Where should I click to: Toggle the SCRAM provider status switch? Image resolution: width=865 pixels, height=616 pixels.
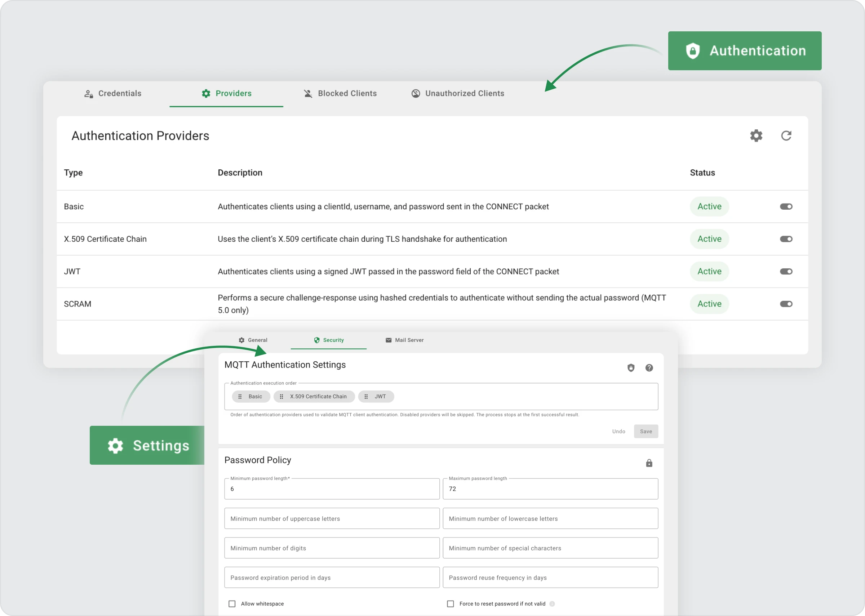click(x=786, y=304)
